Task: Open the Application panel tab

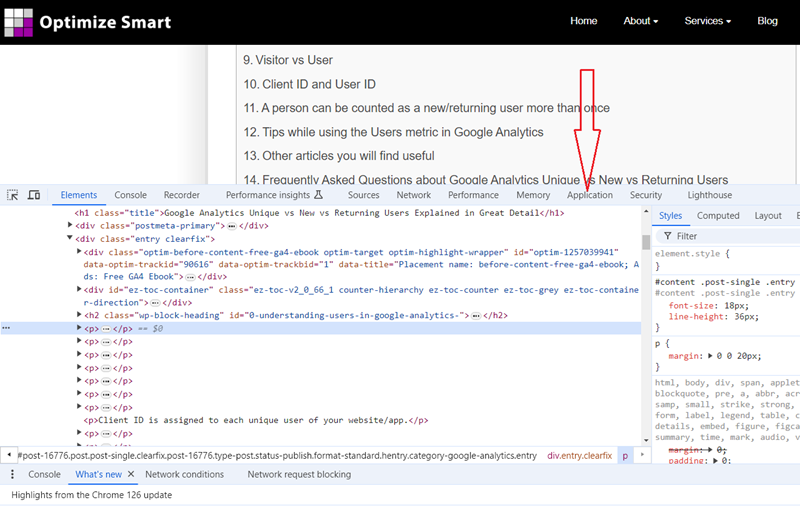Action: (x=590, y=195)
